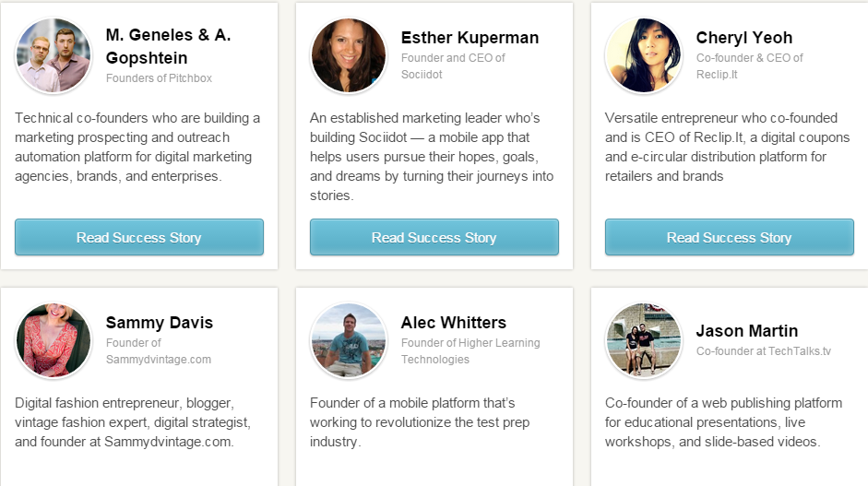Open the Pitchbox founders' Read Success Story button
Image resolution: width=868 pixels, height=486 pixels.
click(x=139, y=237)
